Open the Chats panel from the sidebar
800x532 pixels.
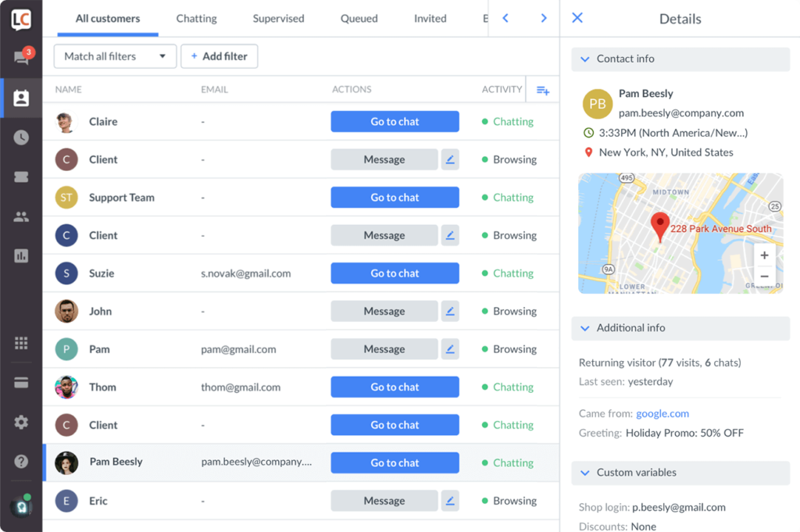[20, 58]
